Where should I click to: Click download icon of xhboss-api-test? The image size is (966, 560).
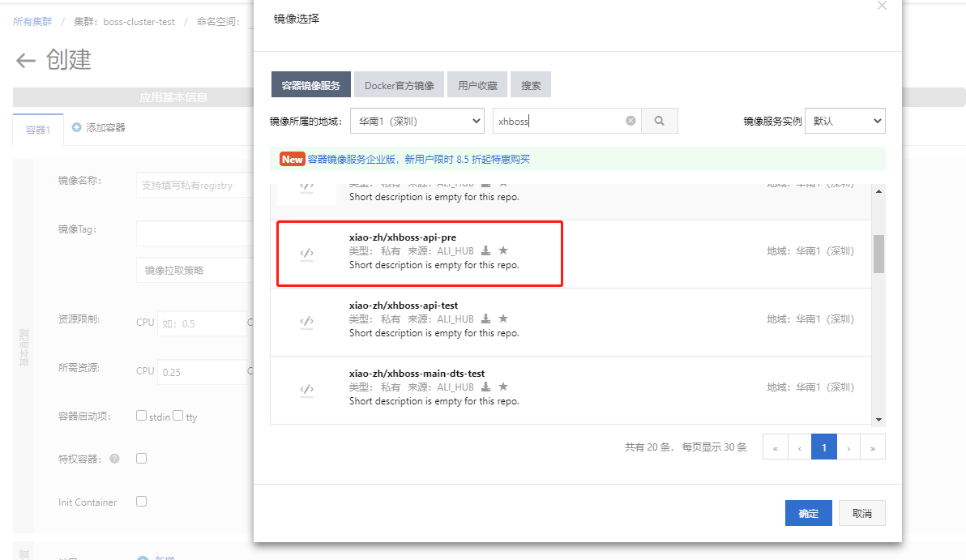point(485,318)
